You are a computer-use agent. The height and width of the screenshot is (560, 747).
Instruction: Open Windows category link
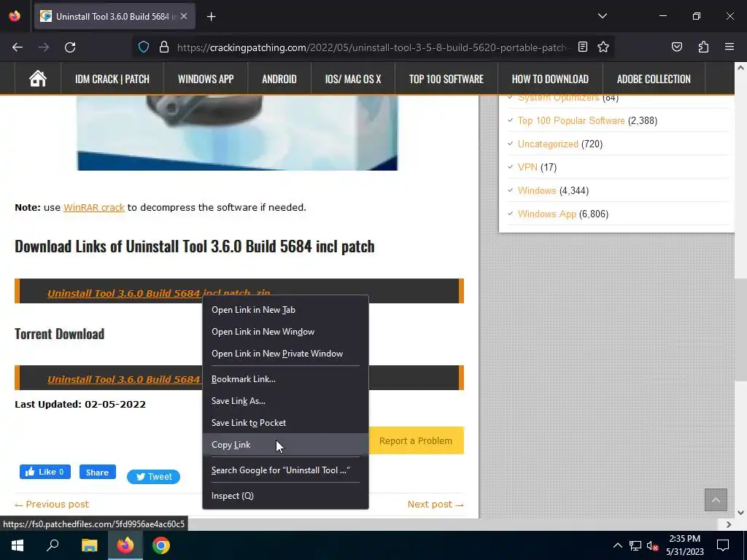(537, 190)
